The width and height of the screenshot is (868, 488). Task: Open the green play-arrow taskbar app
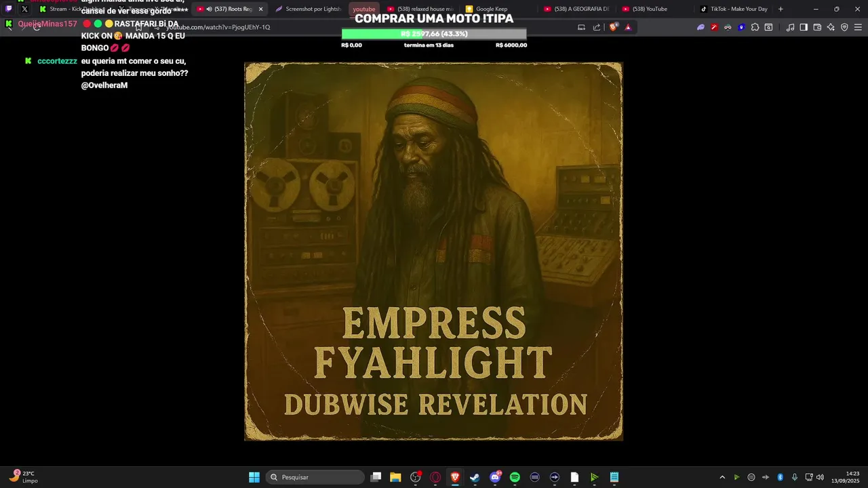tap(594, 477)
